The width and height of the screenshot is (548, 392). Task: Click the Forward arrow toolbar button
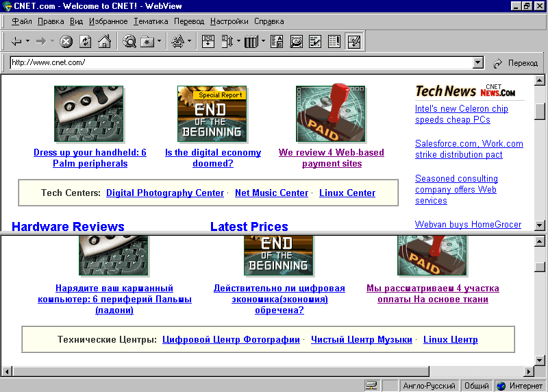tap(41, 42)
